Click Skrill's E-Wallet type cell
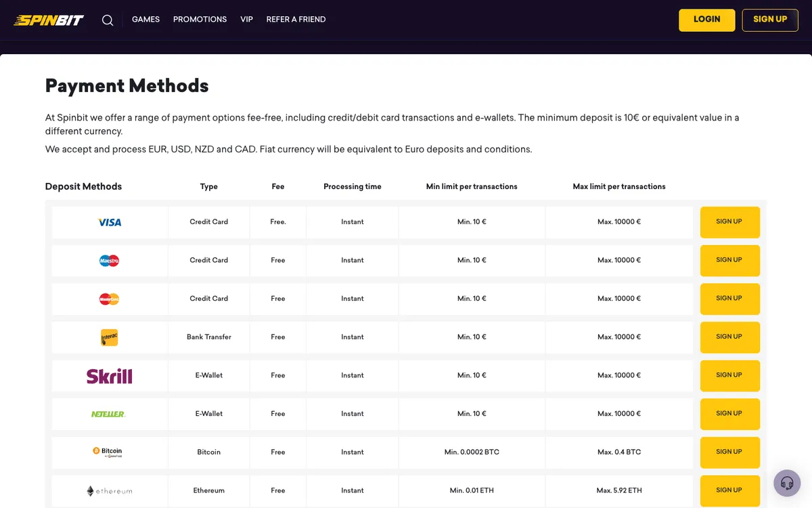Image resolution: width=812 pixels, height=508 pixels. (209, 375)
